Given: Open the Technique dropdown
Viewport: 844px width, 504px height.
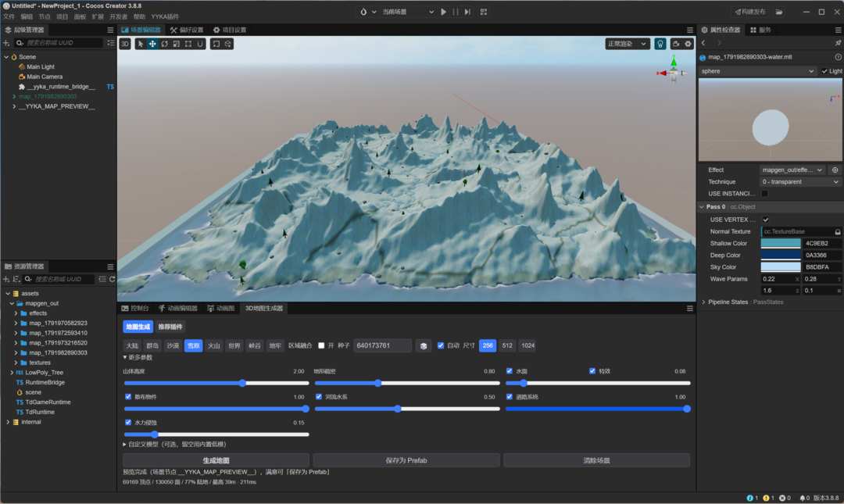Looking at the screenshot, I should pos(800,181).
